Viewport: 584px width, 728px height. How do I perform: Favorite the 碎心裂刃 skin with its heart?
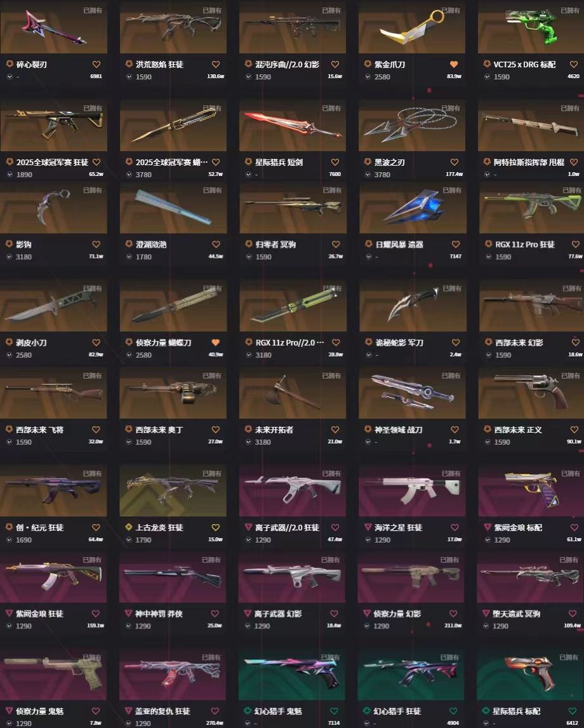[x=96, y=64]
